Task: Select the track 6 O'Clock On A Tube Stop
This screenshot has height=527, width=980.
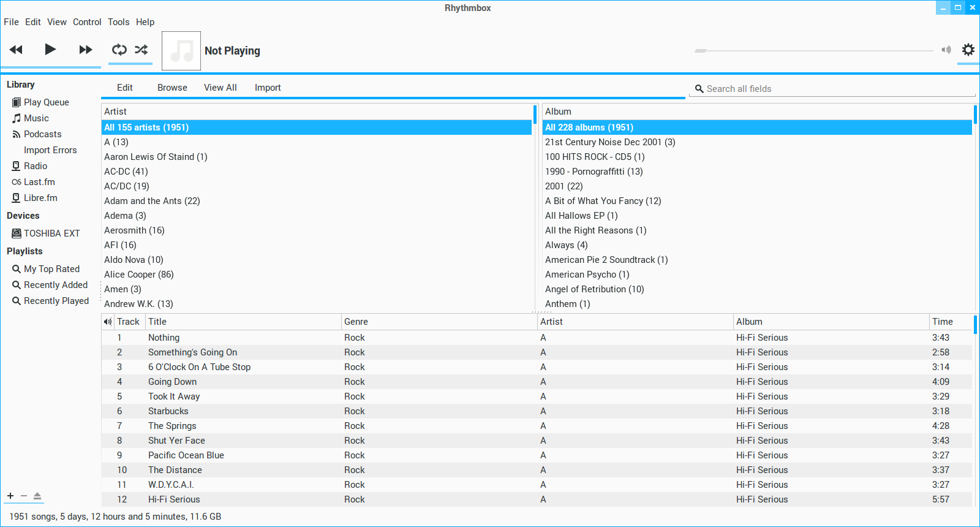Action: 537,367
